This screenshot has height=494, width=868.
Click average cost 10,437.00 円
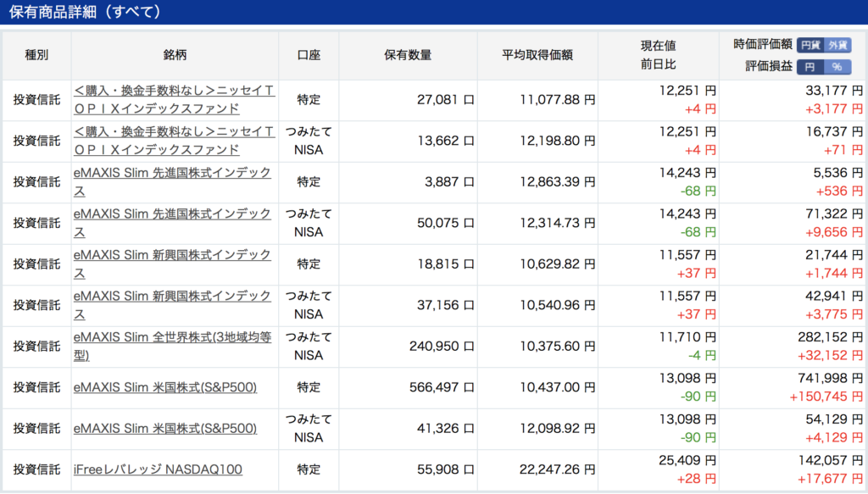click(x=558, y=387)
